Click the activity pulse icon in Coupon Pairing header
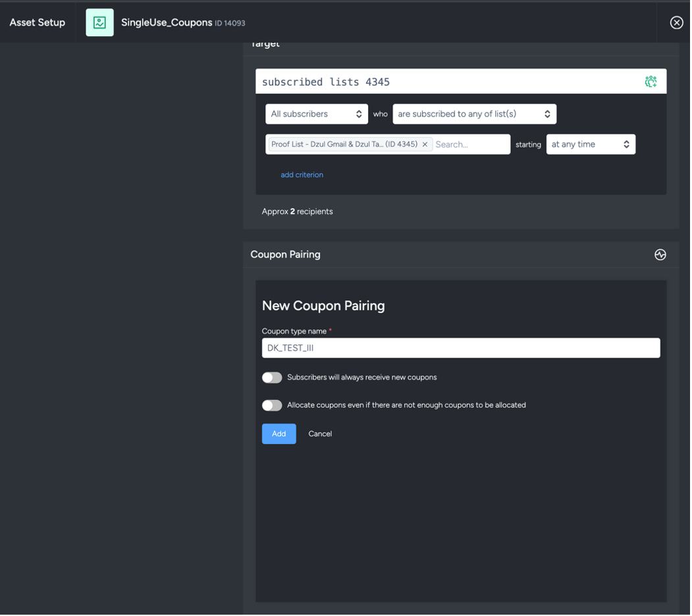692x616 pixels. point(660,254)
